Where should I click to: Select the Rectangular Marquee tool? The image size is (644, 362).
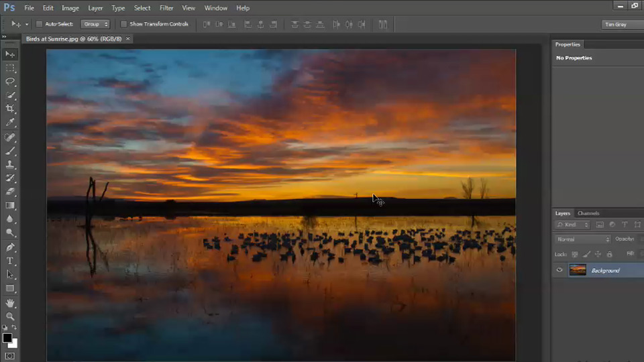click(x=10, y=68)
